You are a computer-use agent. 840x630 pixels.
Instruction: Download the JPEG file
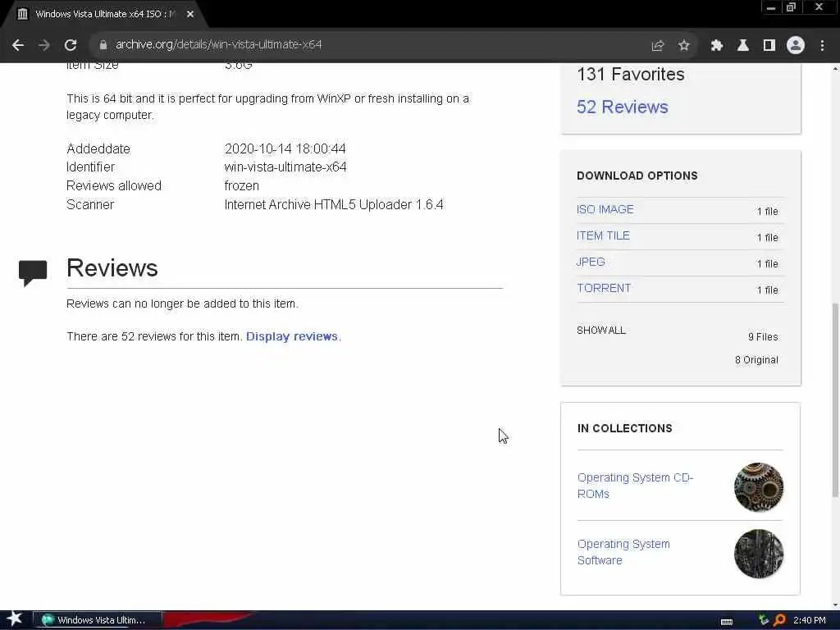pyautogui.click(x=591, y=262)
